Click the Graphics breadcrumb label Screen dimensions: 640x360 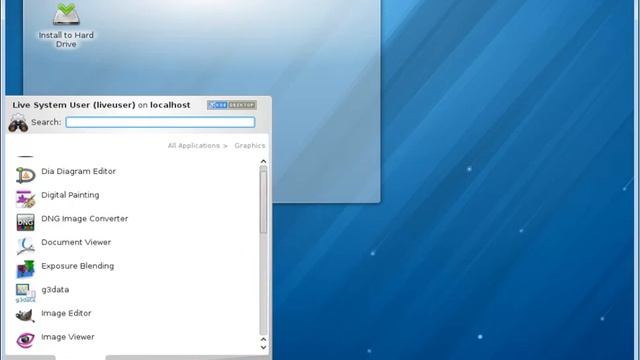point(250,146)
